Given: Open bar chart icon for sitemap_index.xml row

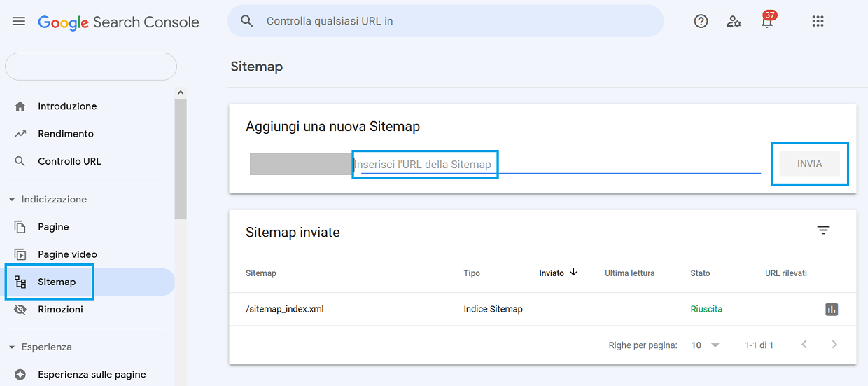Looking at the screenshot, I should click(x=832, y=309).
